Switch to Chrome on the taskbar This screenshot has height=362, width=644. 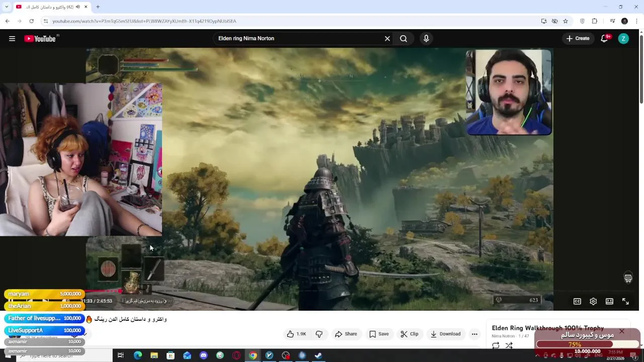coord(253,355)
